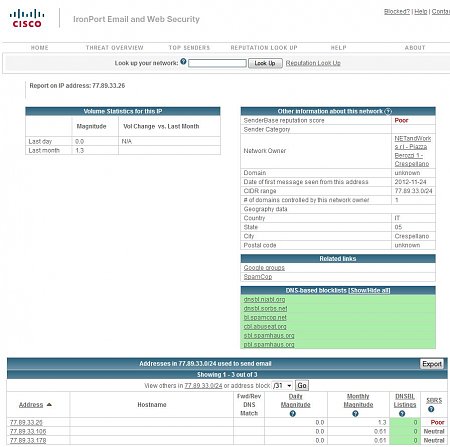This screenshot has width=450, height=447.
Task: Open SpamCop related link
Action: click(258, 277)
